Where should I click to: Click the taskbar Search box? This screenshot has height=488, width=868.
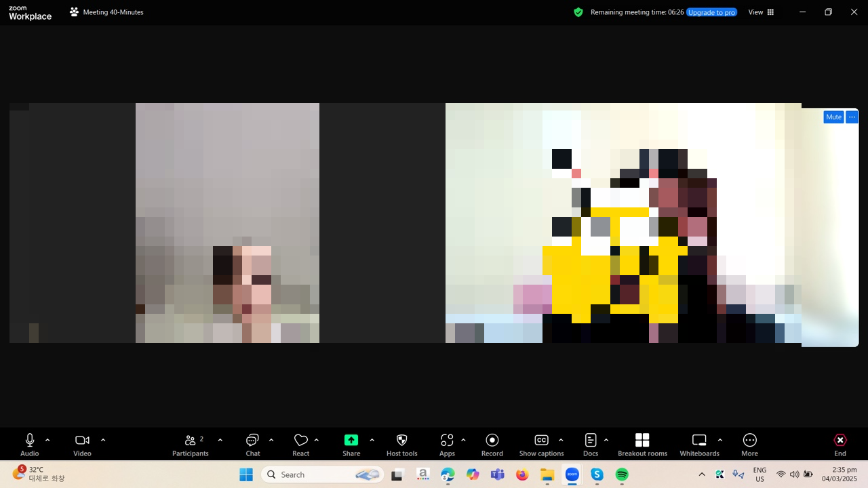322,474
